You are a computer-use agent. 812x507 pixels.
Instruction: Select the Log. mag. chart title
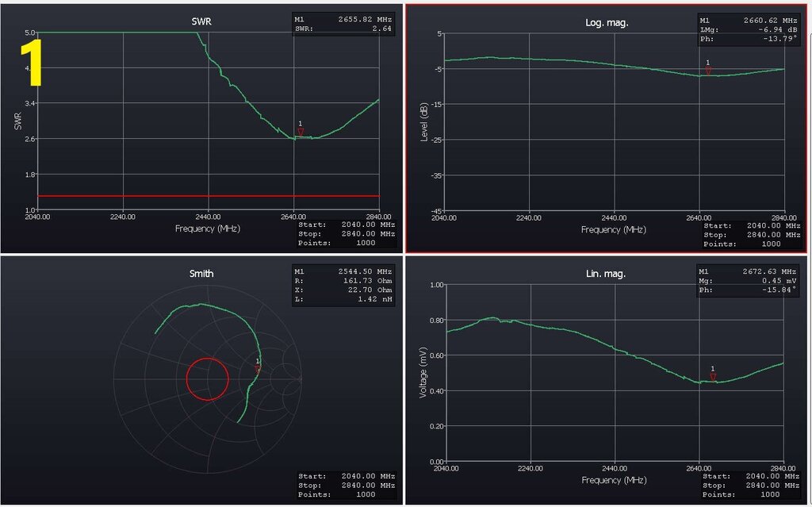[607, 22]
